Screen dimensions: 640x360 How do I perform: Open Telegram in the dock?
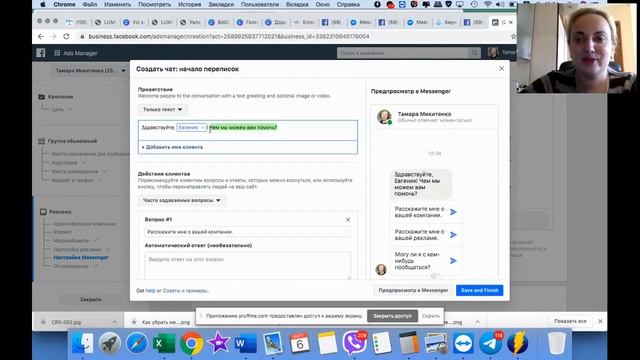(491, 343)
